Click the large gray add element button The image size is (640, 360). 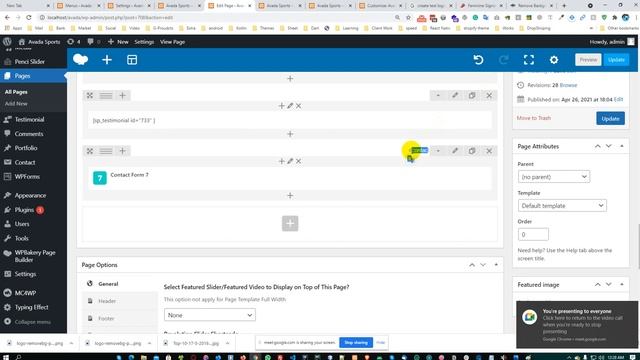[290, 223]
